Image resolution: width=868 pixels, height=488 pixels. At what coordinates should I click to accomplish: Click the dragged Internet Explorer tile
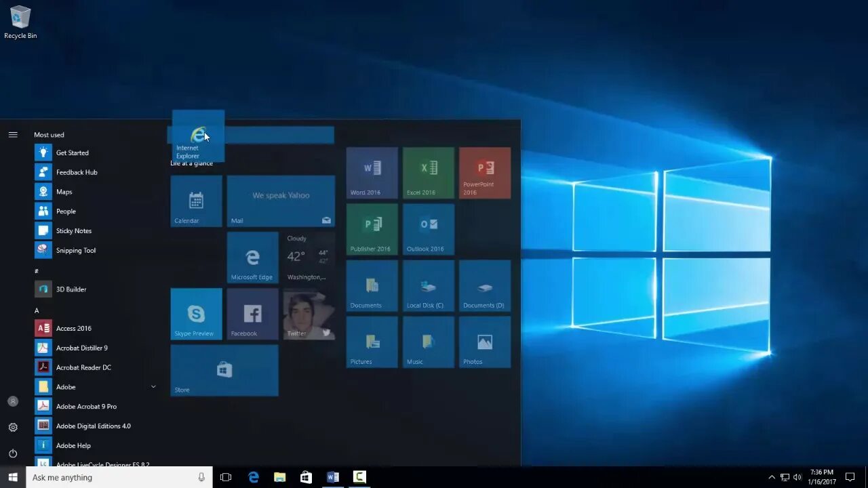198,136
